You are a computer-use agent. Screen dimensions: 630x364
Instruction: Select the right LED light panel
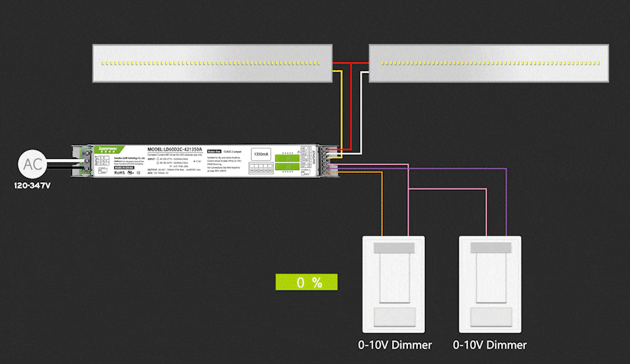[489, 63]
